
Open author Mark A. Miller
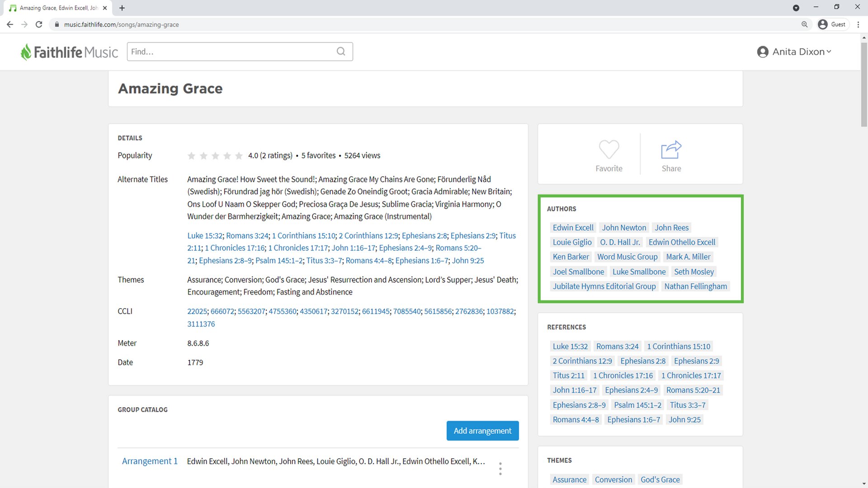(x=688, y=257)
